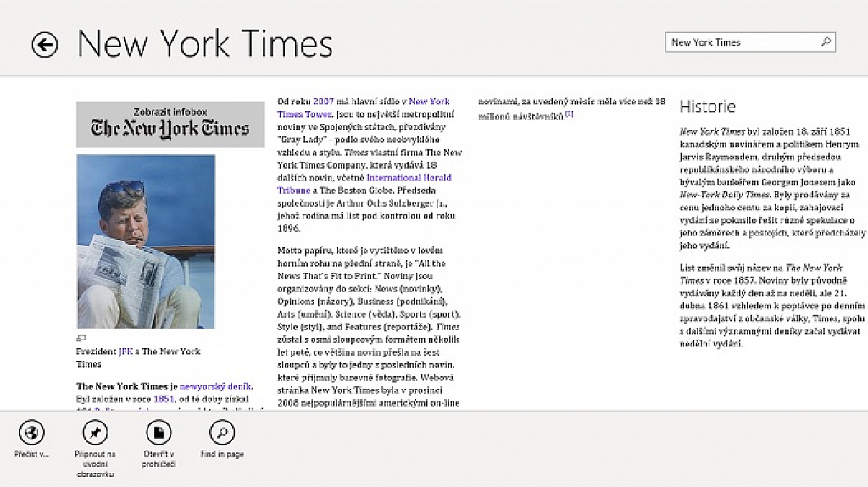Open the JFK newspaper photo
The width and height of the screenshot is (868, 487).
(146, 241)
